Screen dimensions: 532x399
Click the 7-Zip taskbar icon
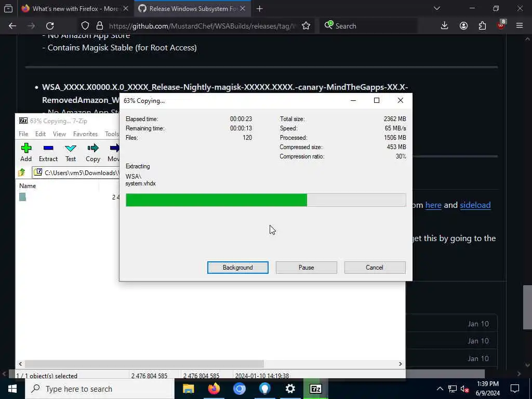(x=315, y=389)
